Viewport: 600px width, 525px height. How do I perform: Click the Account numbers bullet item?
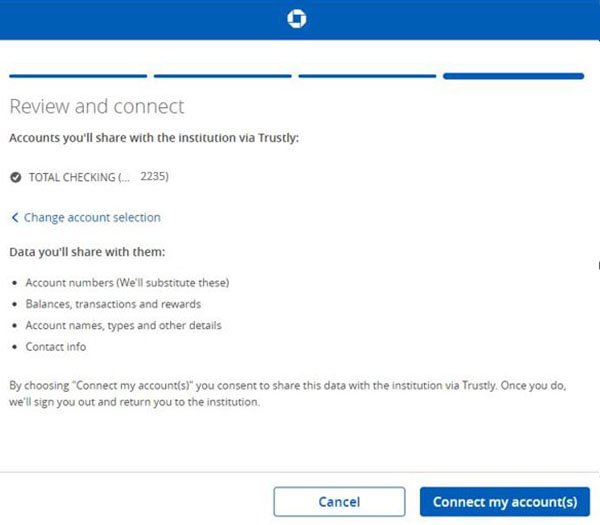point(127,283)
